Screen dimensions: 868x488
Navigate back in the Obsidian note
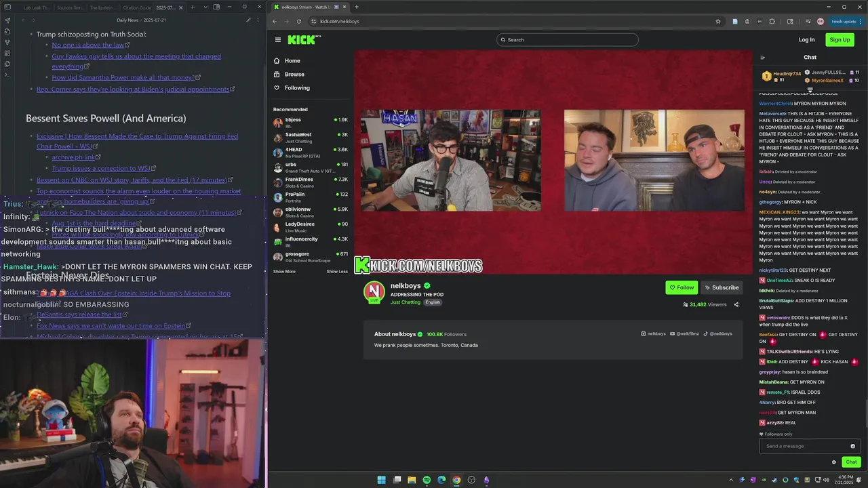point(22,20)
